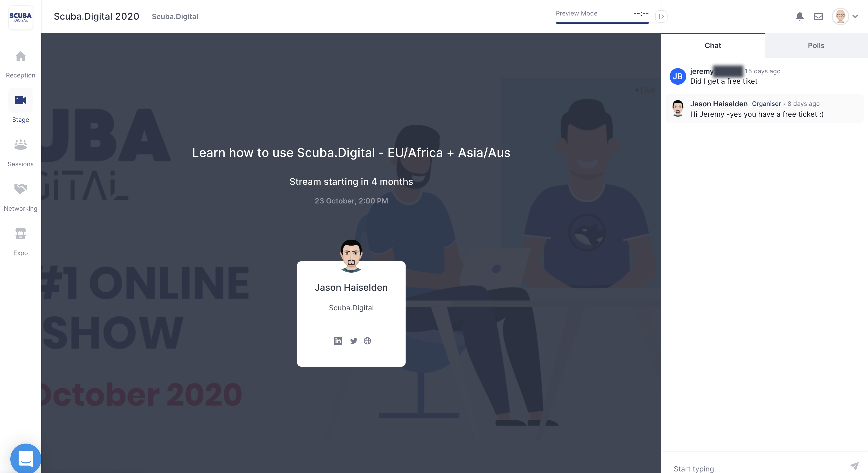Viewport: 868px width, 473px height.
Task: Open Jason Haiselden's website globe icon
Action: (x=367, y=341)
